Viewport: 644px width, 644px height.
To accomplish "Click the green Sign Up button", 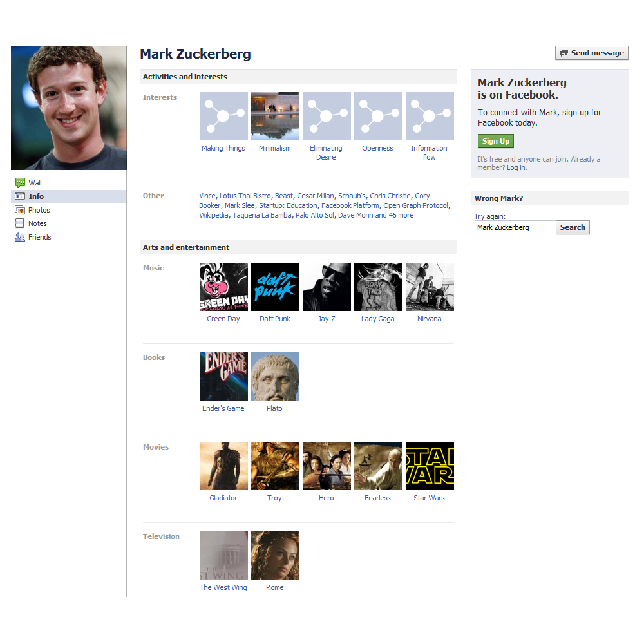I will click(496, 141).
